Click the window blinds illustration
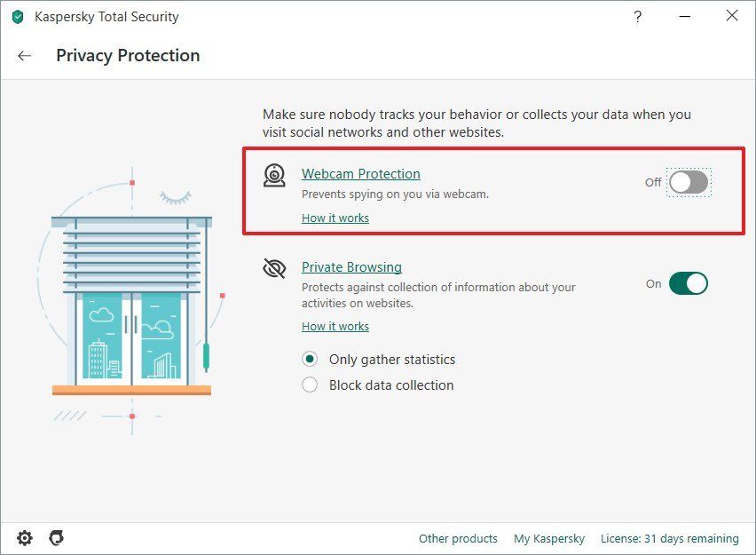756x555 pixels. pos(131,302)
